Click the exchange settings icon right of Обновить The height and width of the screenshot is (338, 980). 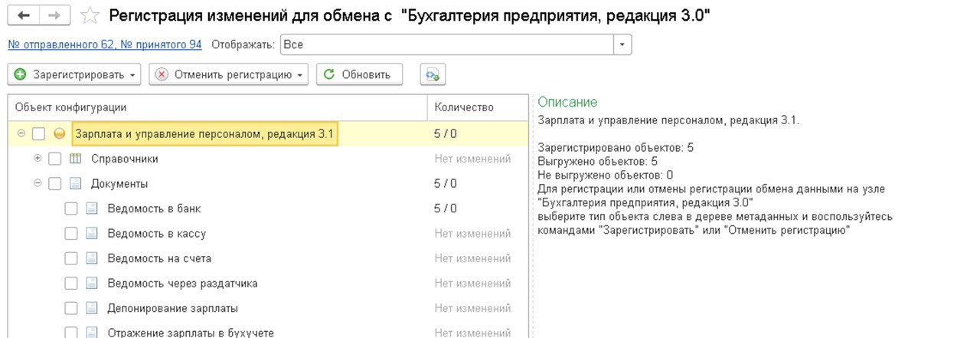pyautogui.click(x=433, y=74)
